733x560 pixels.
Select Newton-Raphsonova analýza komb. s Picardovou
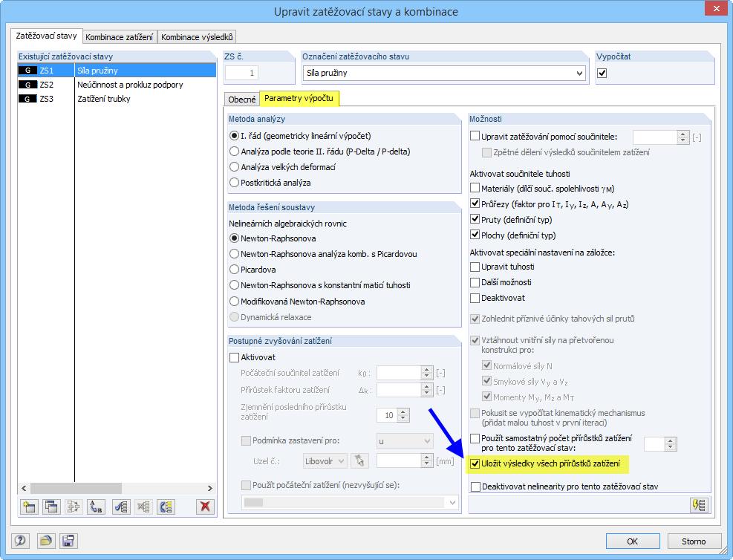point(234,254)
